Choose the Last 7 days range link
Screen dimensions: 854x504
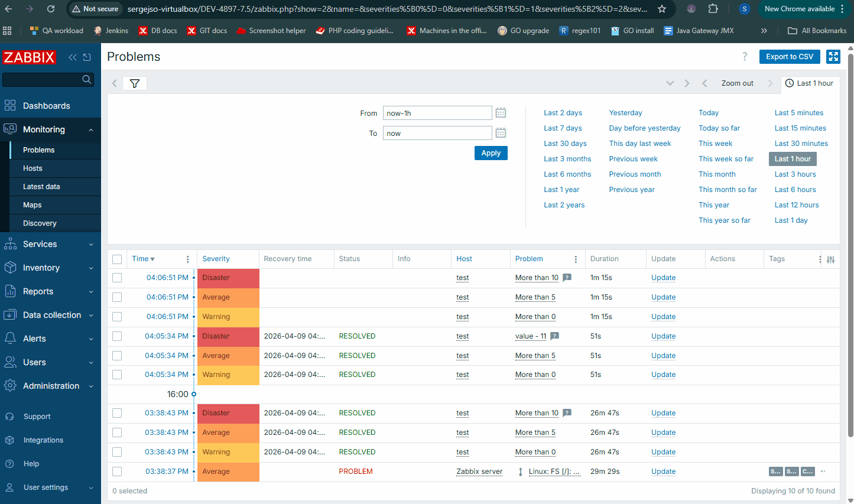tap(563, 128)
